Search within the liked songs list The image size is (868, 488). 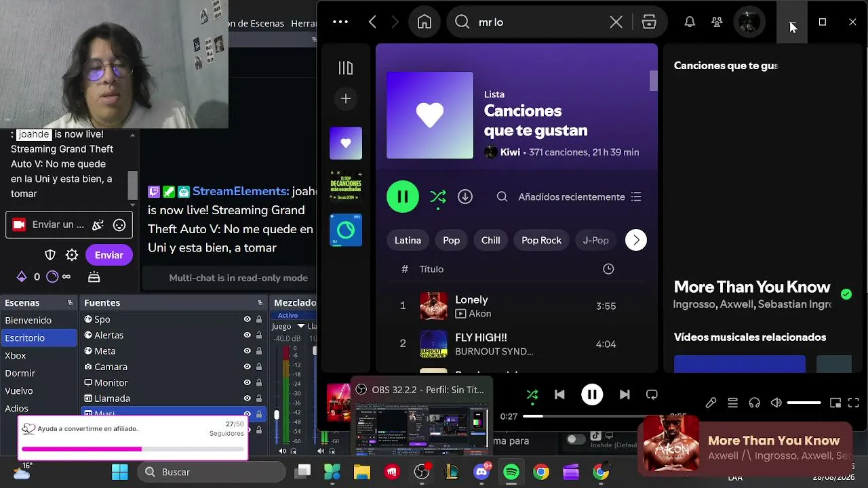pyautogui.click(x=502, y=197)
